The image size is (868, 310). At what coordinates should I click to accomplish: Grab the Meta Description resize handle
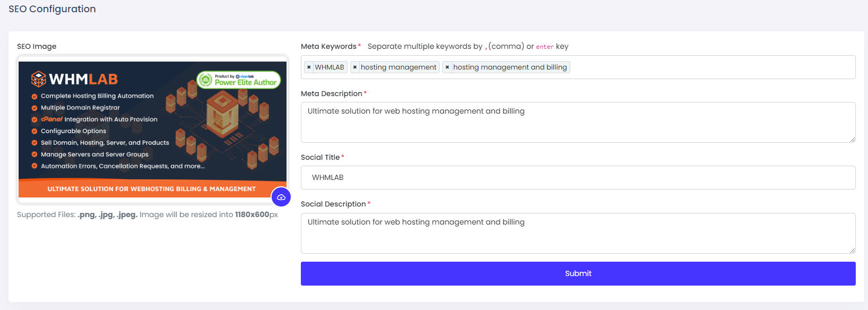852,140
